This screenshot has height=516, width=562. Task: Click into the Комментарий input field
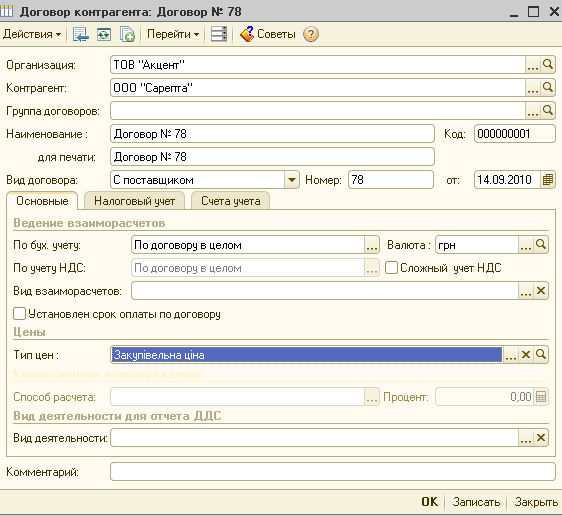tap(333, 472)
